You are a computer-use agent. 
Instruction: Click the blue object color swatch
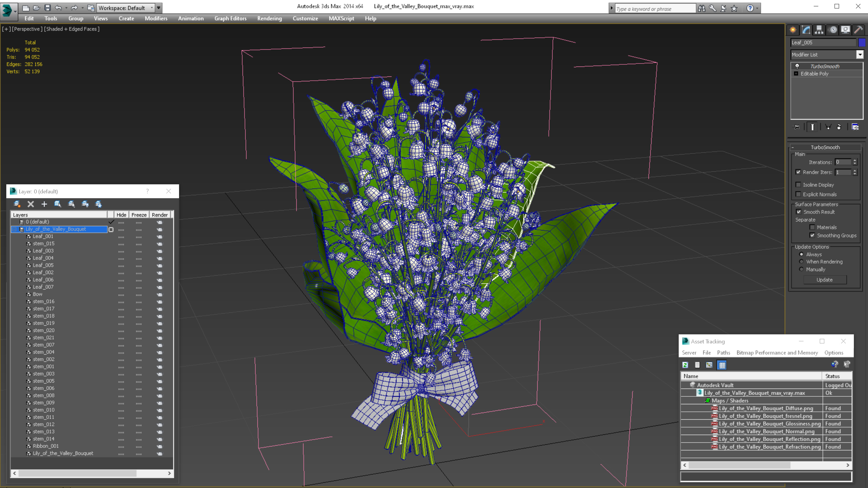(862, 42)
